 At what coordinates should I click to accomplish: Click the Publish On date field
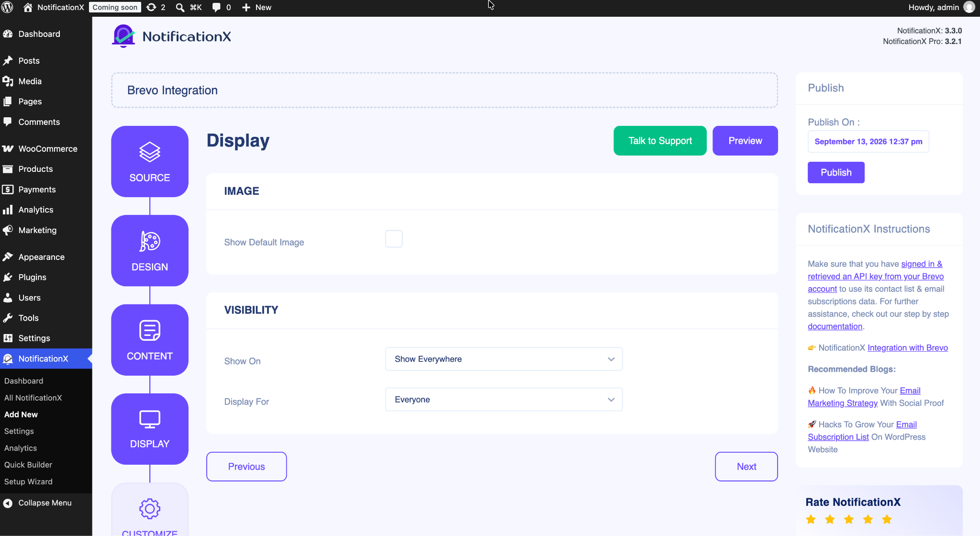pyautogui.click(x=869, y=142)
